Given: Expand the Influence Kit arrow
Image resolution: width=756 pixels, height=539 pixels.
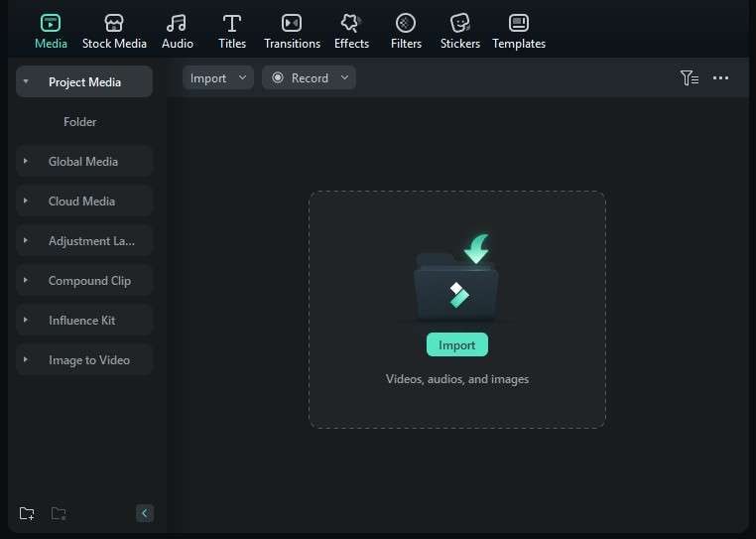Looking at the screenshot, I should coord(26,320).
